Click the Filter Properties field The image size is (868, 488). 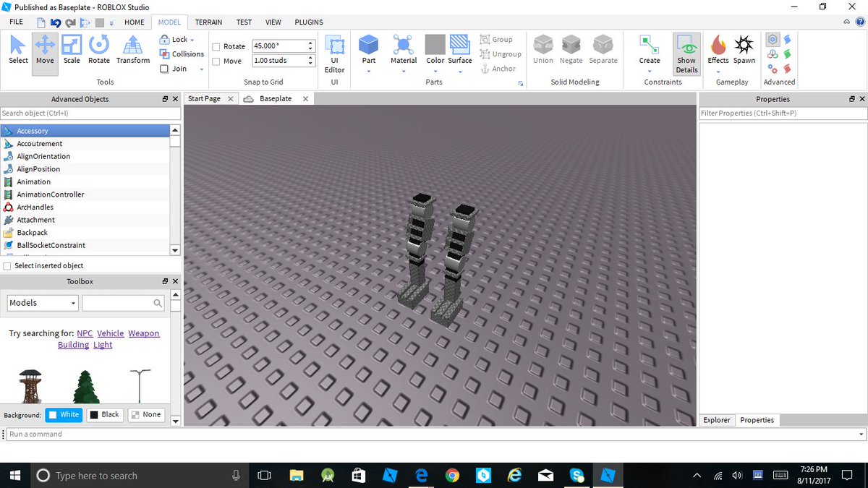pos(783,114)
